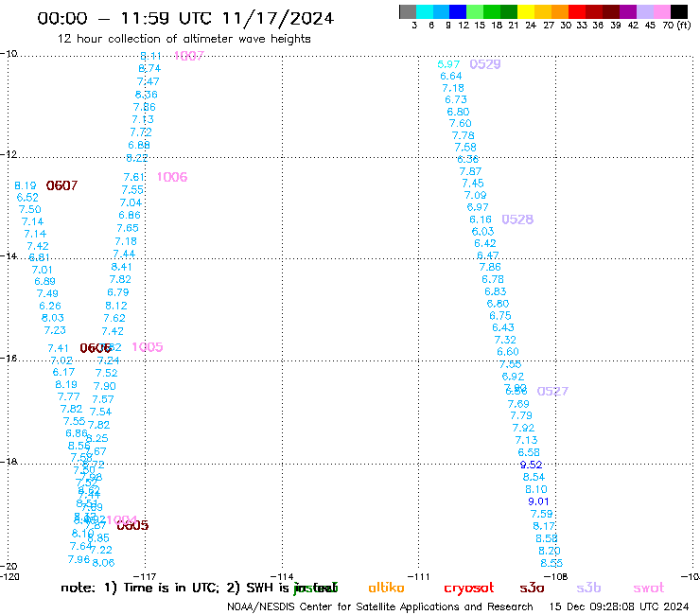Click the purple 42 ft legend swatch
Viewport: 700px width, 615px height.
(628, 11)
